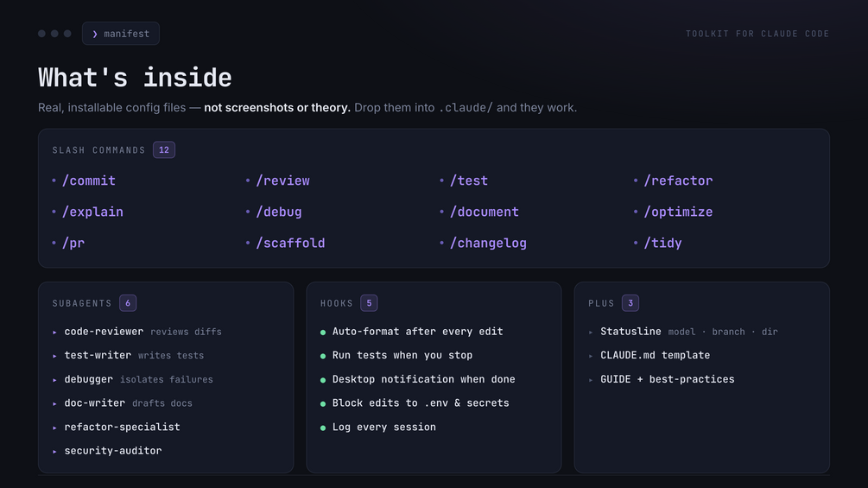
Task: Select the test-writer subagent name
Action: tap(98, 355)
